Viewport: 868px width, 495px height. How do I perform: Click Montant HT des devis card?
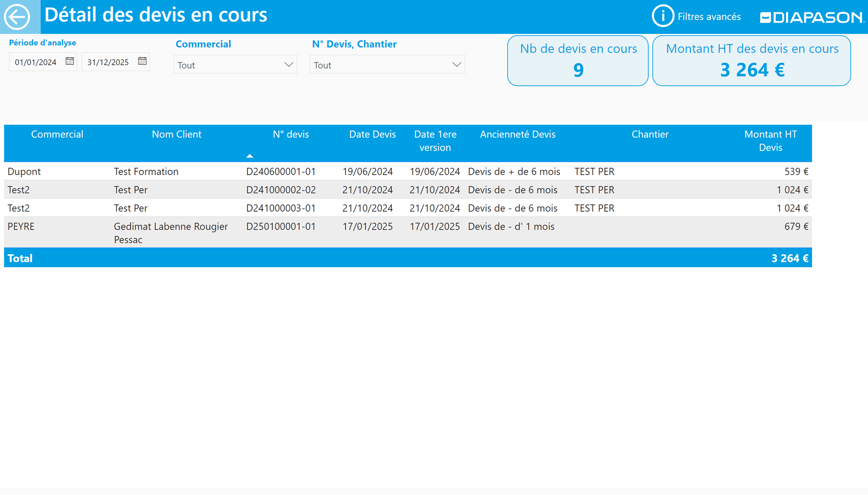[x=751, y=61]
